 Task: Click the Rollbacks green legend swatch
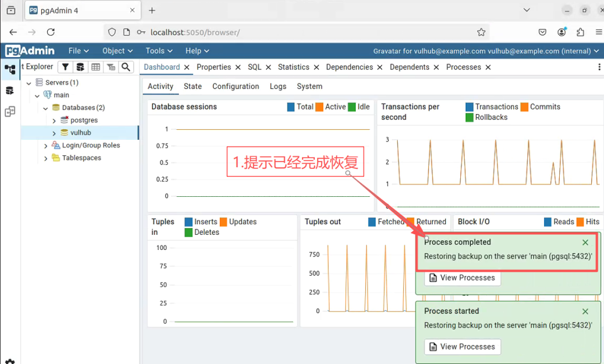click(x=469, y=117)
